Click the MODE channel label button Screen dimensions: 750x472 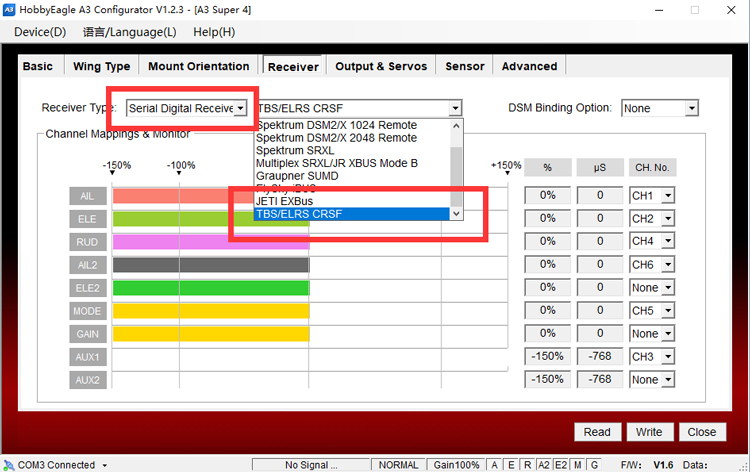[87, 311]
